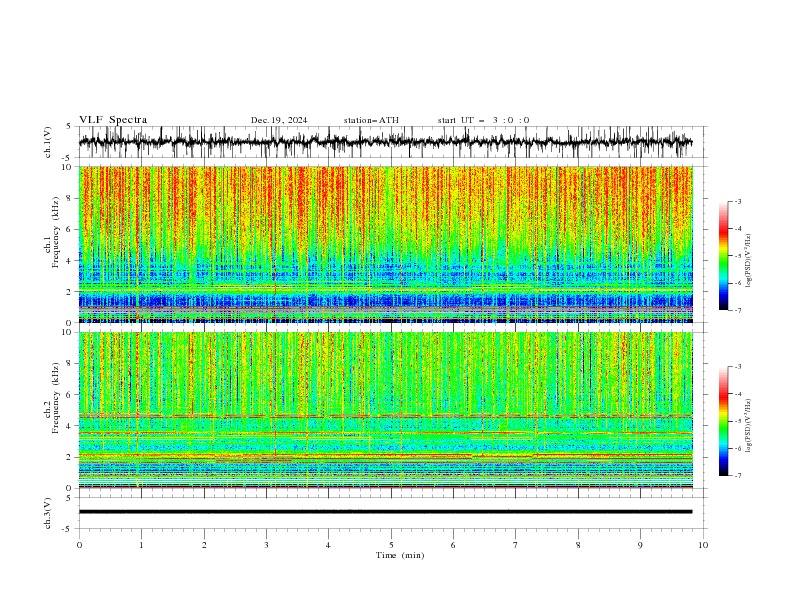Viewport: 792px width, 612px height.
Task: Click the time axis tick label "10"
Action: point(703,545)
